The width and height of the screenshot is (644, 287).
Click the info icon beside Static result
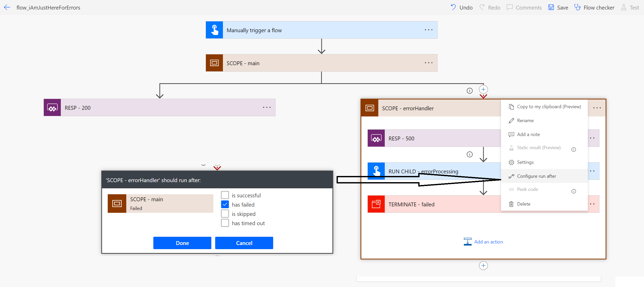[573, 150]
